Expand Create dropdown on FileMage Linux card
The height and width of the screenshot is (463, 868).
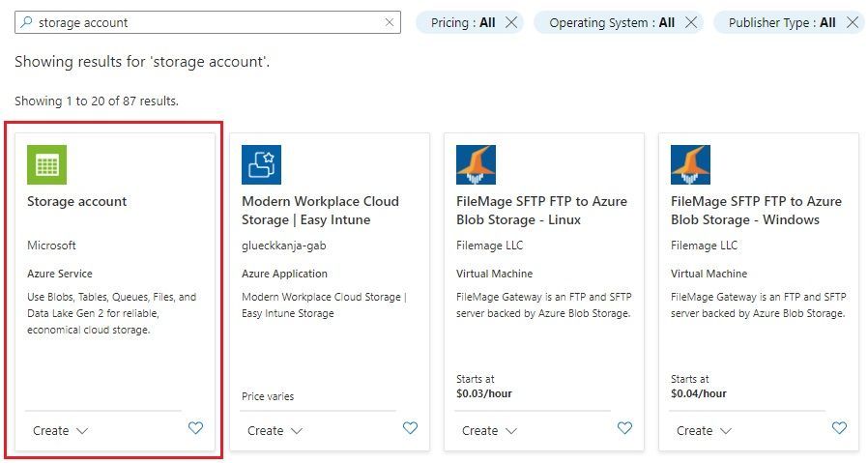(x=489, y=430)
